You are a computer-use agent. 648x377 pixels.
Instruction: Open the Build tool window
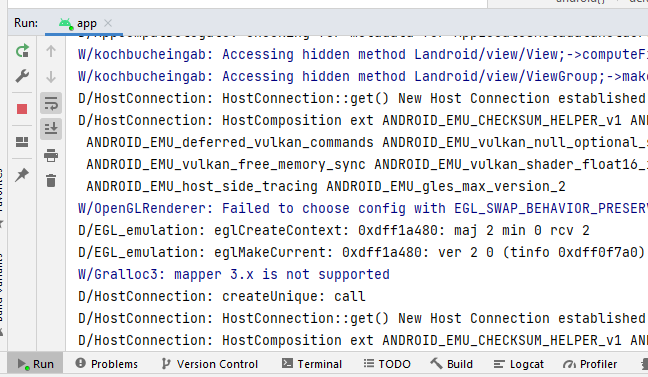click(x=452, y=364)
